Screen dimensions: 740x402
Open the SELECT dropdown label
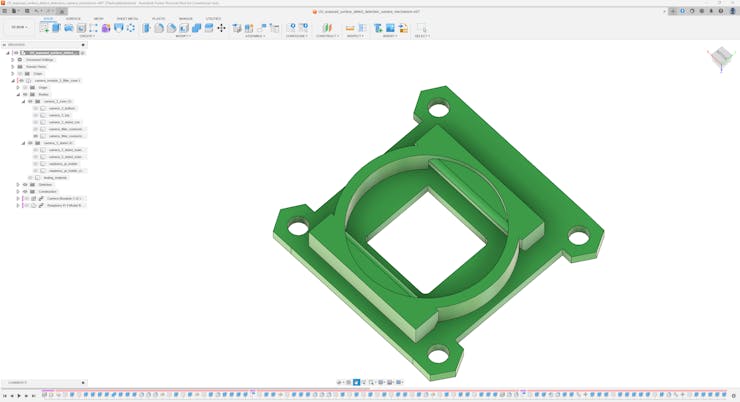tap(422, 36)
